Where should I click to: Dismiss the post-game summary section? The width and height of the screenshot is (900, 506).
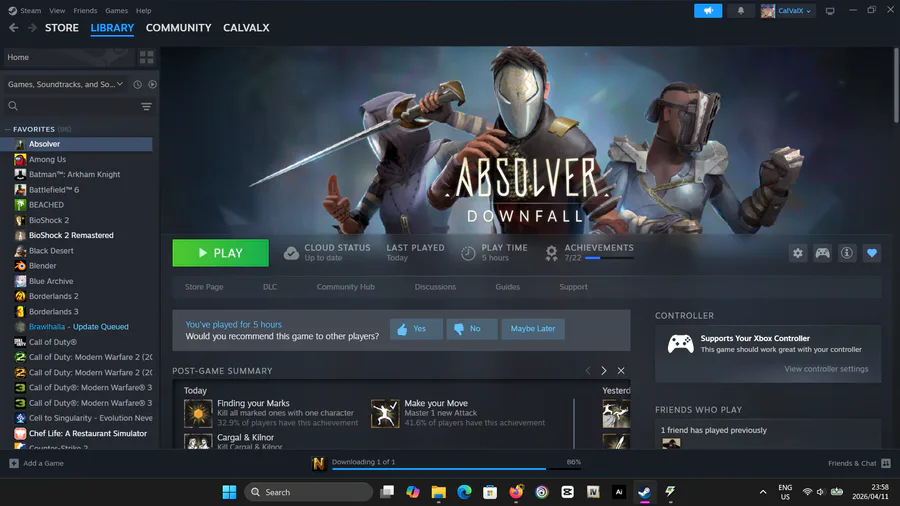pyautogui.click(x=620, y=371)
